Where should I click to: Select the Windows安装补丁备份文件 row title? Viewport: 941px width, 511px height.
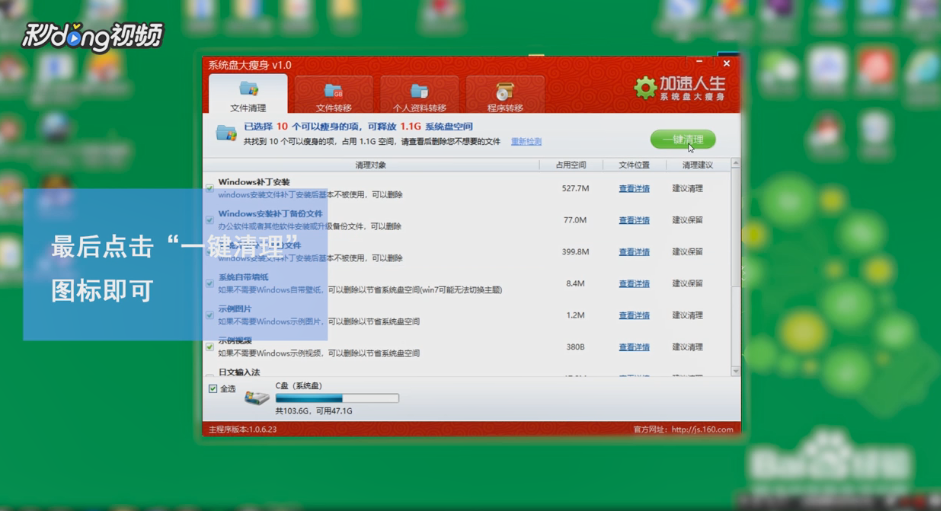pos(270,214)
